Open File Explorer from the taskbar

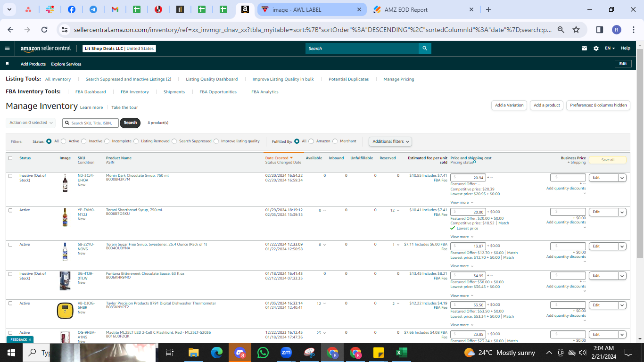(194, 353)
